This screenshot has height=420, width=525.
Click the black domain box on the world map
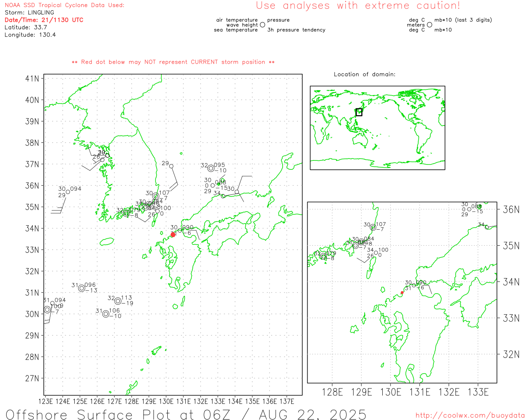click(x=359, y=112)
